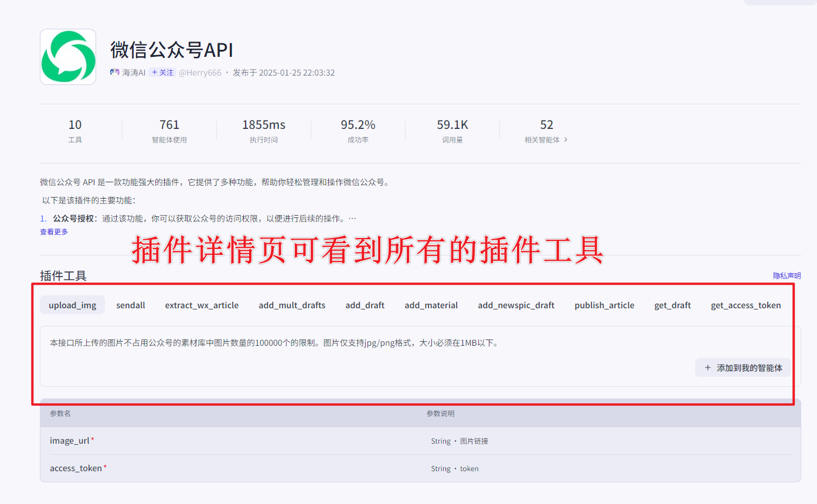Click the 52 related agents count
This screenshot has height=504, width=817.
coord(547,125)
